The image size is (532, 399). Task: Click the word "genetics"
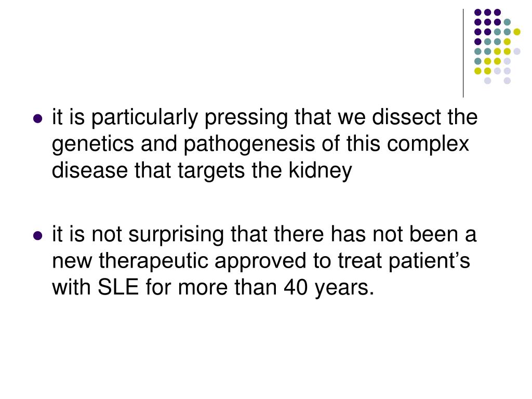pos(93,144)
